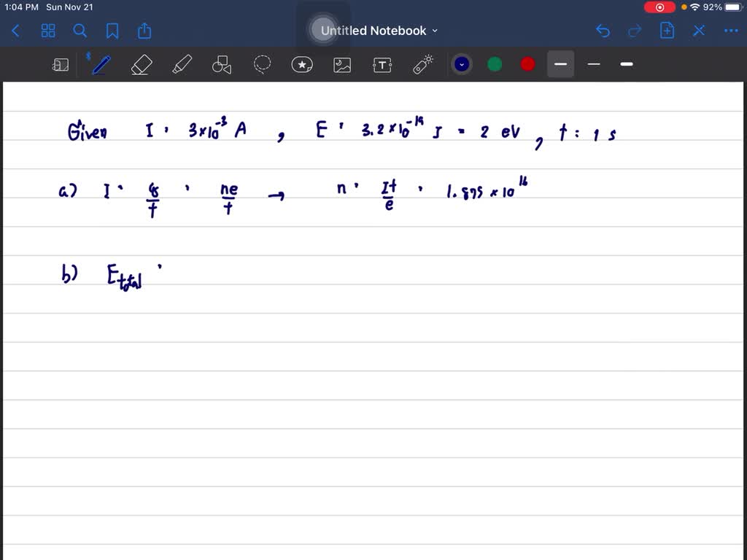Choose the Lasso selection tool
This screenshot has height=560, width=747.
tap(262, 64)
